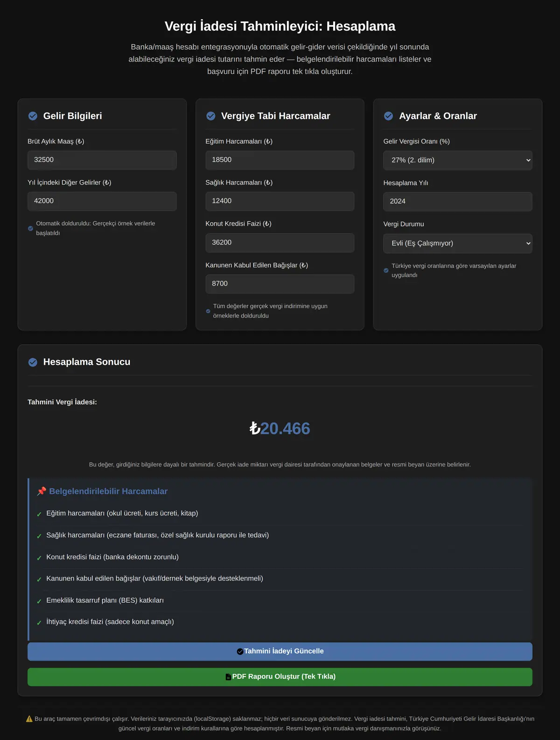The width and height of the screenshot is (560, 740).
Task: Click the Tahmini İadeyi Güncelle button
Action: (280, 651)
